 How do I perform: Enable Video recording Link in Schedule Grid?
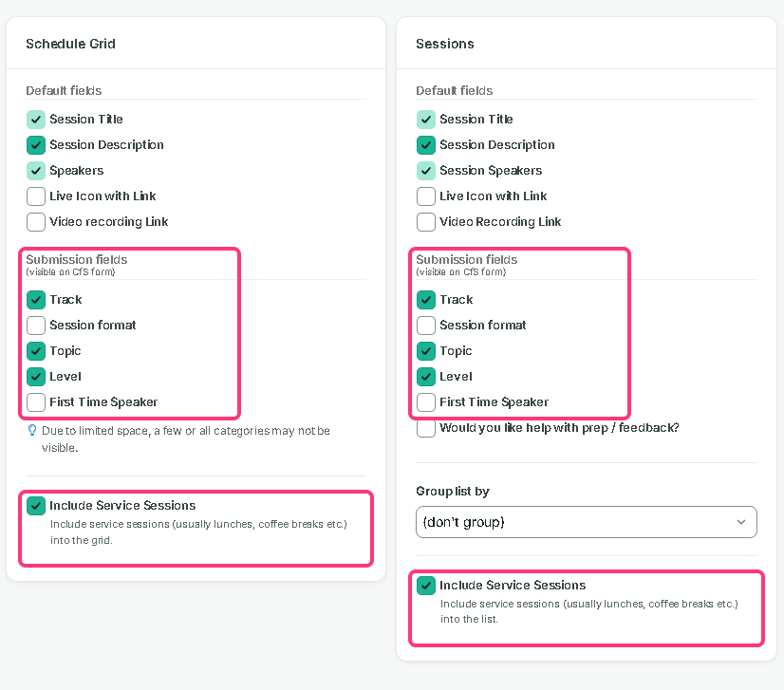point(36,222)
